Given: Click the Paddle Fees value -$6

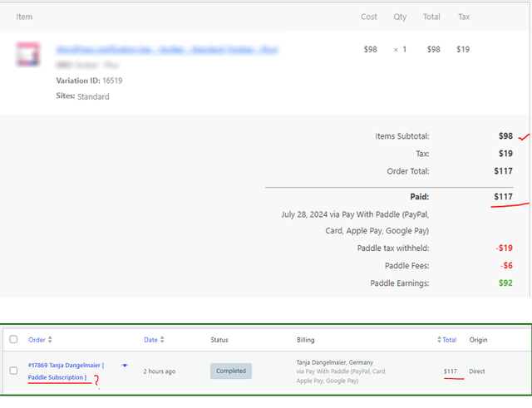Looking at the screenshot, I should (506, 266).
